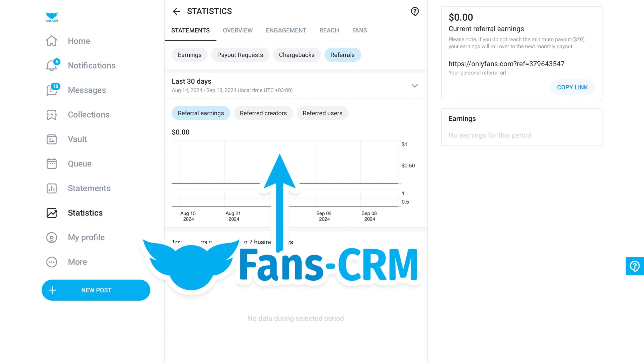The image size is (644, 362).
Task: Click the Home sidebar icon
Action: click(52, 41)
